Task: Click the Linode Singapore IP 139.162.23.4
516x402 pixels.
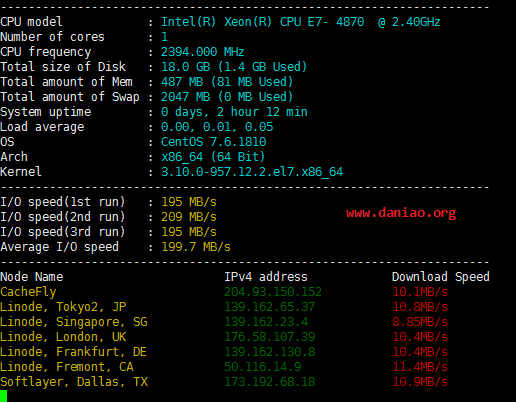Action: click(x=266, y=322)
